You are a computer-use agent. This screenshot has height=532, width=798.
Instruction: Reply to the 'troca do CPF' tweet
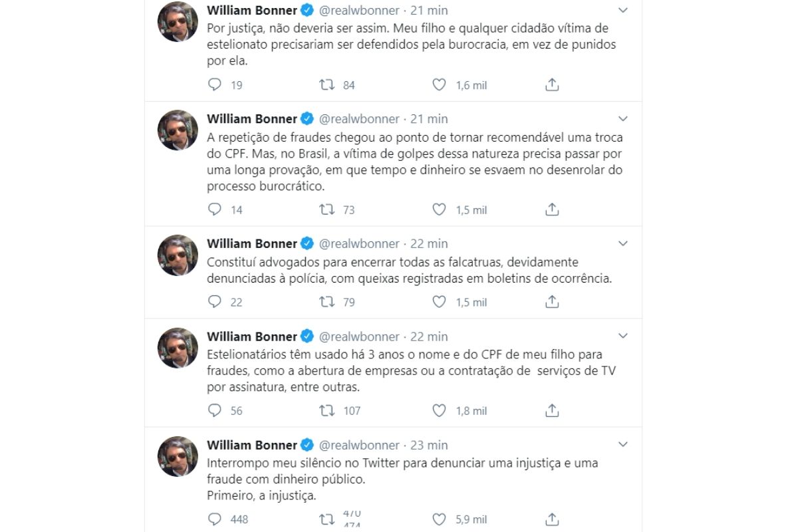click(x=214, y=209)
